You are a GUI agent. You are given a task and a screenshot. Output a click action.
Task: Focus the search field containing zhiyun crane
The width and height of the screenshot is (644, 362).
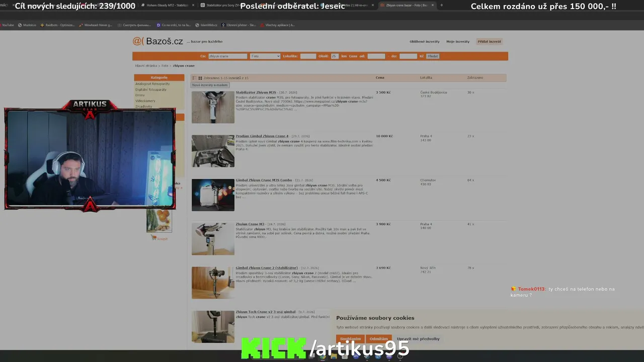[227, 56]
